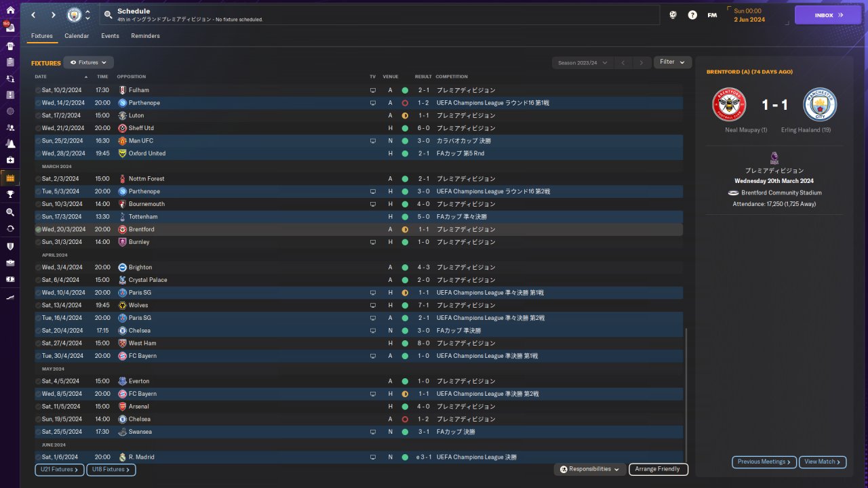Image resolution: width=868 pixels, height=488 pixels.
Task: Open the Filter dropdown
Action: (x=673, y=62)
